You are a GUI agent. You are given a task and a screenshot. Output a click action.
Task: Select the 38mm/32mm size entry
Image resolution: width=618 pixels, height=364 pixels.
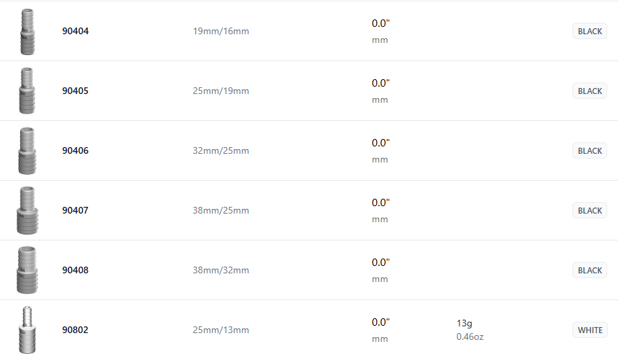pos(221,270)
